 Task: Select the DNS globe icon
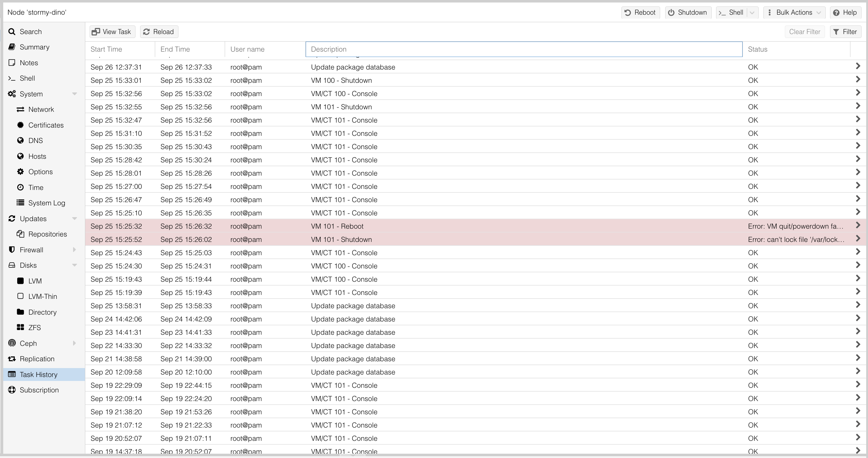20,140
